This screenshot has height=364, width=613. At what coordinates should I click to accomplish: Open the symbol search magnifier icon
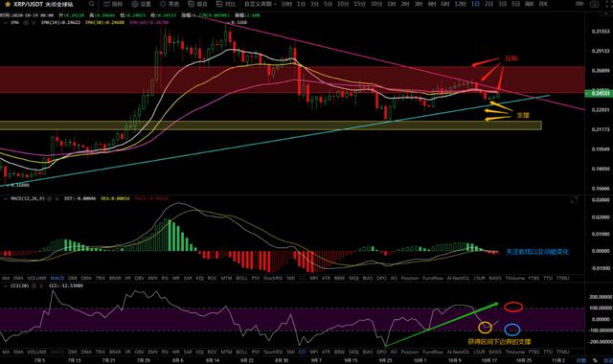pyautogui.click(x=91, y=4)
